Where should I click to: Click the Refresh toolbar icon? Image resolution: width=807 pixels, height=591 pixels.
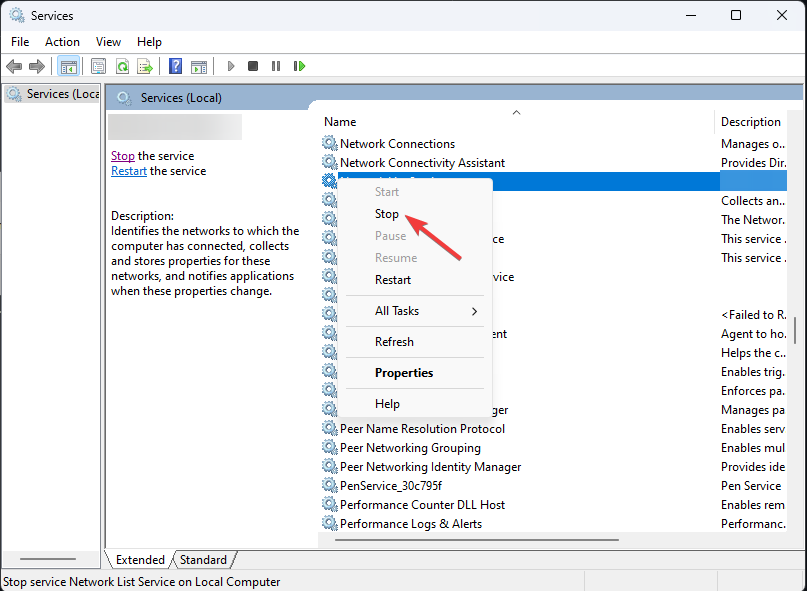(x=122, y=66)
